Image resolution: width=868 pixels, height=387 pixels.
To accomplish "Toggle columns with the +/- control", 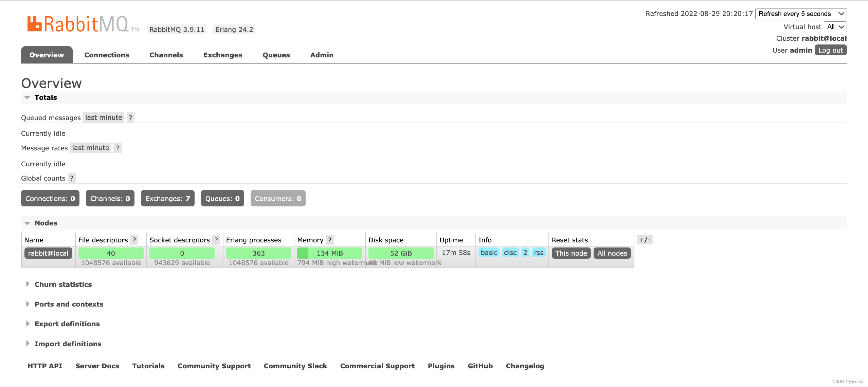I will point(645,240).
